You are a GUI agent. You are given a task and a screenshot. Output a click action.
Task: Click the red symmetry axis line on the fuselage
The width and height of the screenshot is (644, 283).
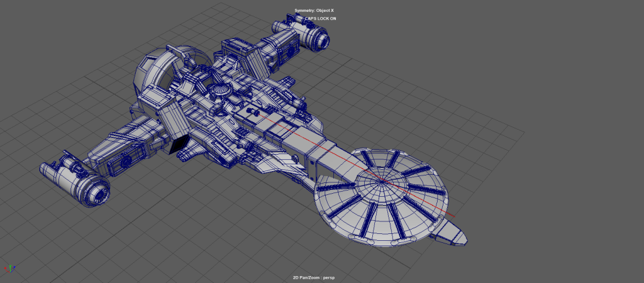coord(357,165)
